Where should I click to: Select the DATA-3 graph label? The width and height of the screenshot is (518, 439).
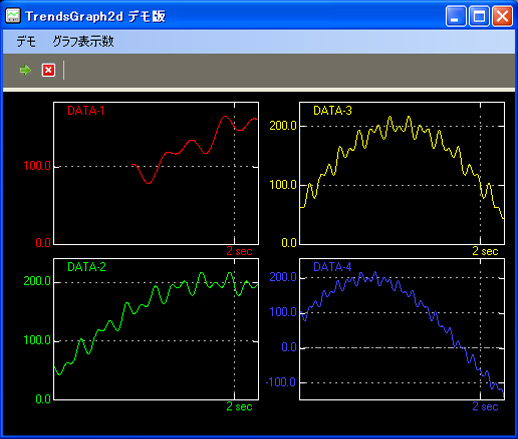point(333,111)
